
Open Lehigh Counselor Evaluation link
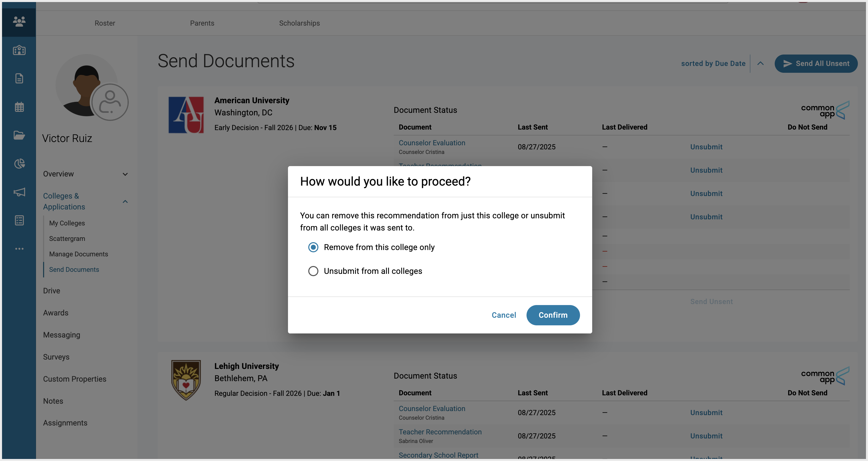[x=432, y=409]
